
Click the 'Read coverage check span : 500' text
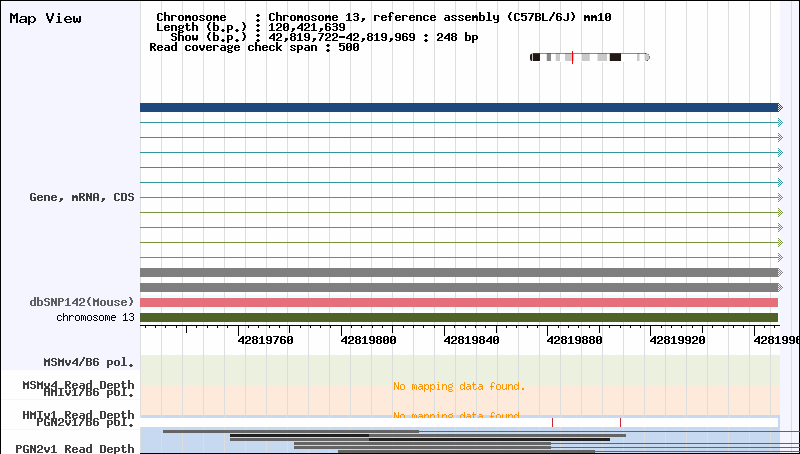tap(254, 47)
